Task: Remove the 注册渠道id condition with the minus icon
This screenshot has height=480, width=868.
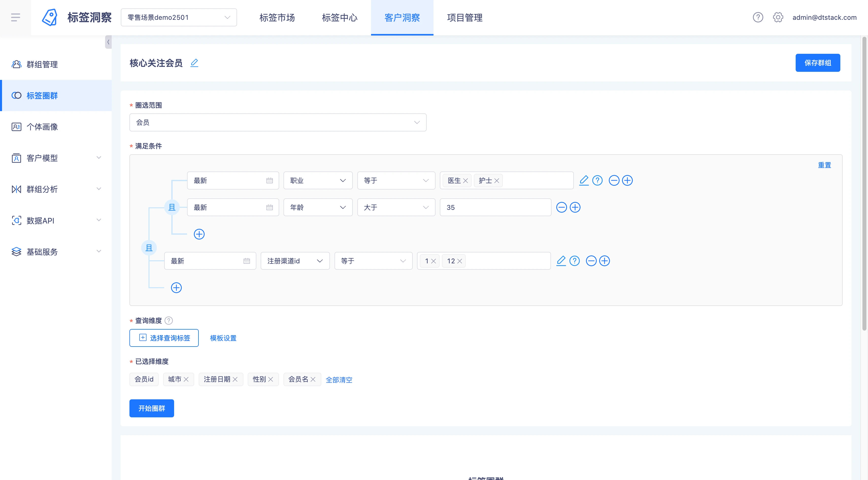Action: coord(591,261)
